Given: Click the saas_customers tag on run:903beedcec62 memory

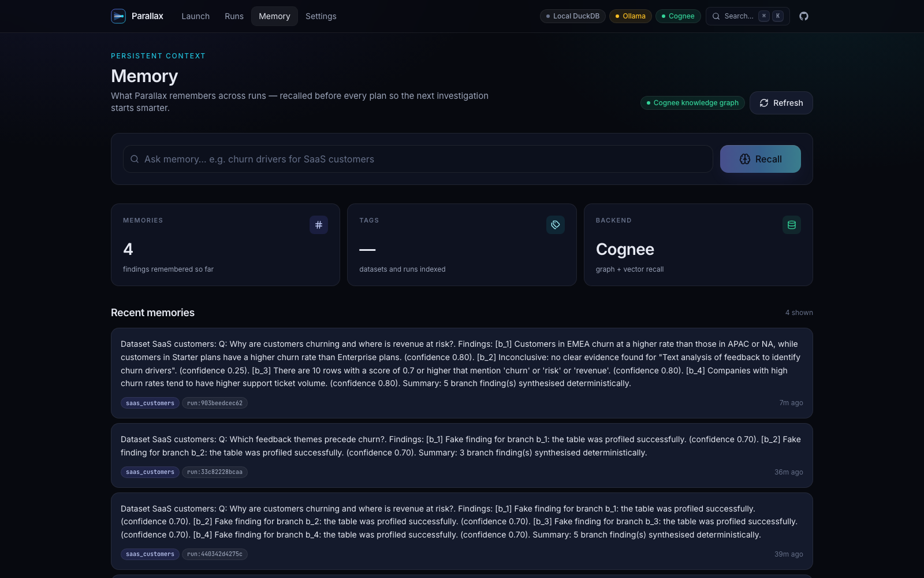Looking at the screenshot, I should tap(150, 403).
